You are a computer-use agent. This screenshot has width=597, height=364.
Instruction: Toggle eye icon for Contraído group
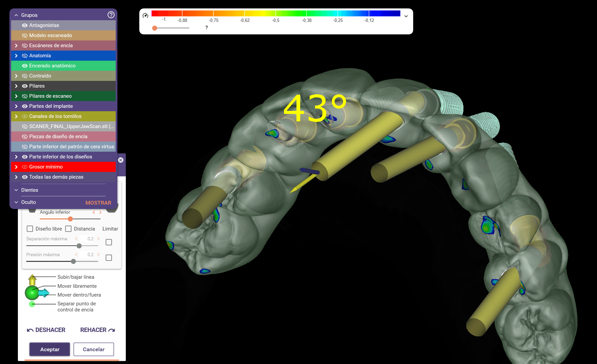pyautogui.click(x=25, y=76)
